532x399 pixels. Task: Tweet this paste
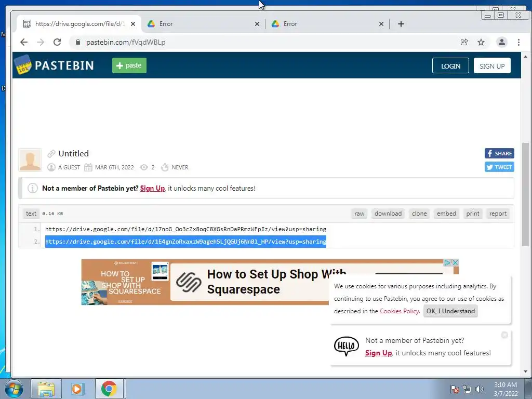click(499, 167)
